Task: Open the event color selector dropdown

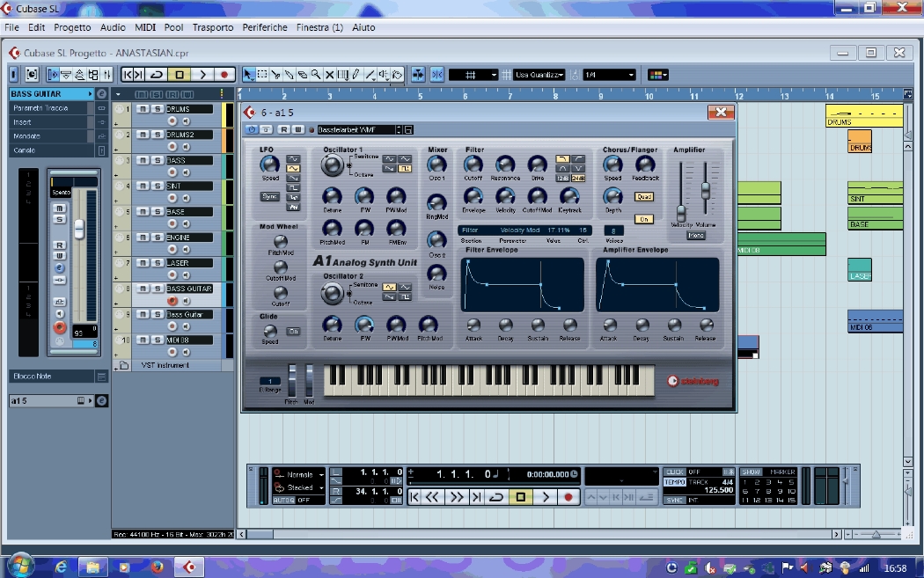Action: (x=657, y=75)
